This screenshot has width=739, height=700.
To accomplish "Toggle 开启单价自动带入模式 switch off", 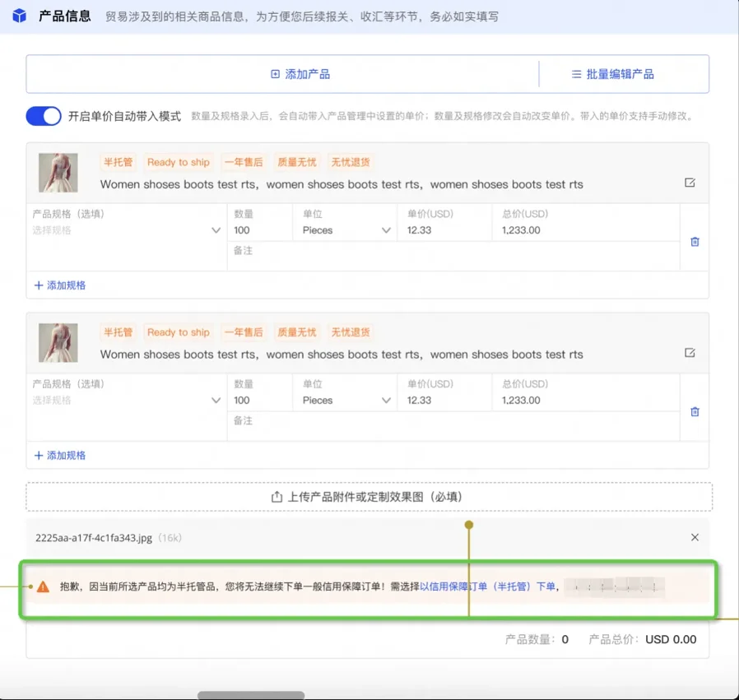I will point(44,116).
